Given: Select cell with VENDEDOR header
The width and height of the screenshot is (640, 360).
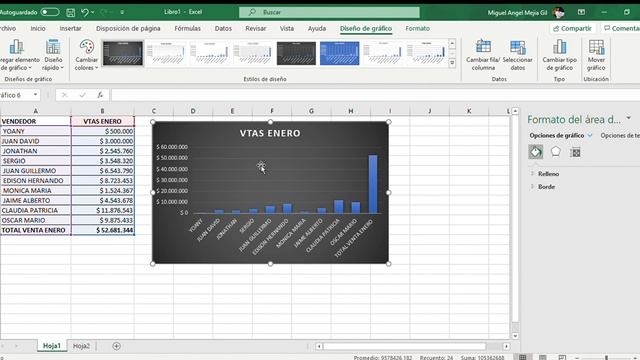Looking at the screenshot, I should [36, 121].
